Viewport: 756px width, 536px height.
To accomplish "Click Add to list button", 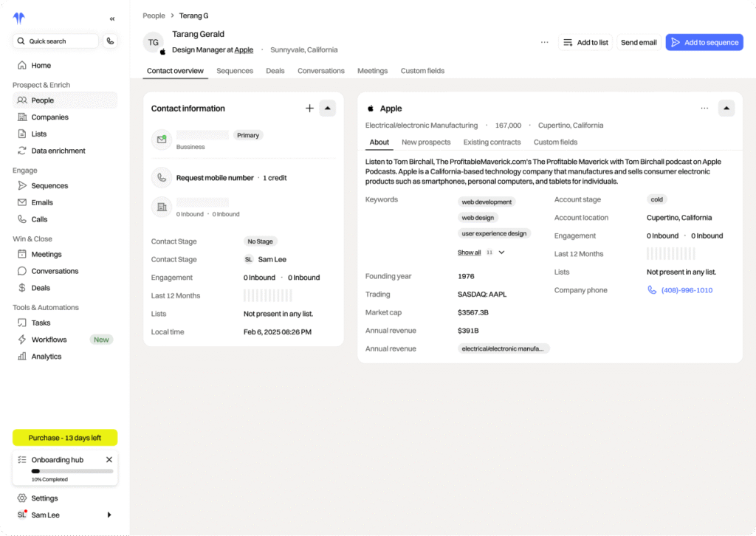I will coord(585,42).
